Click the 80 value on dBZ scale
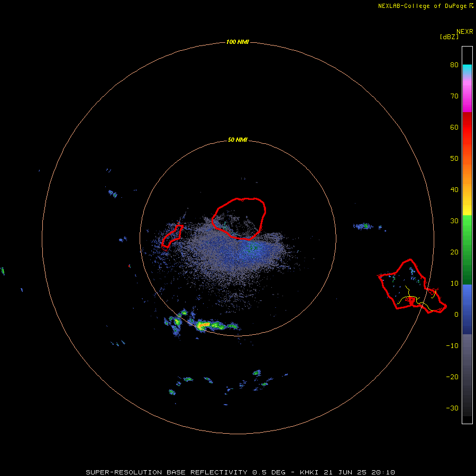Screen dimensions: 476x476 (x=454, y=65)
